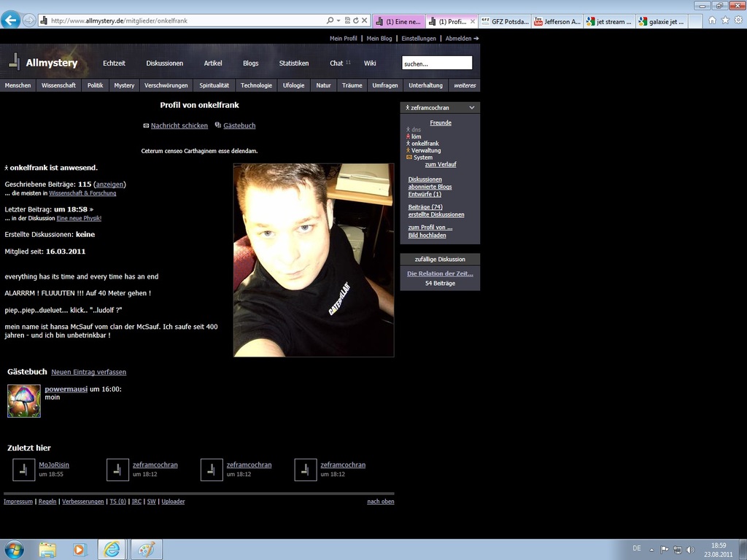Close the Profil browser tab
747x560 pixels.
(473, 21)
